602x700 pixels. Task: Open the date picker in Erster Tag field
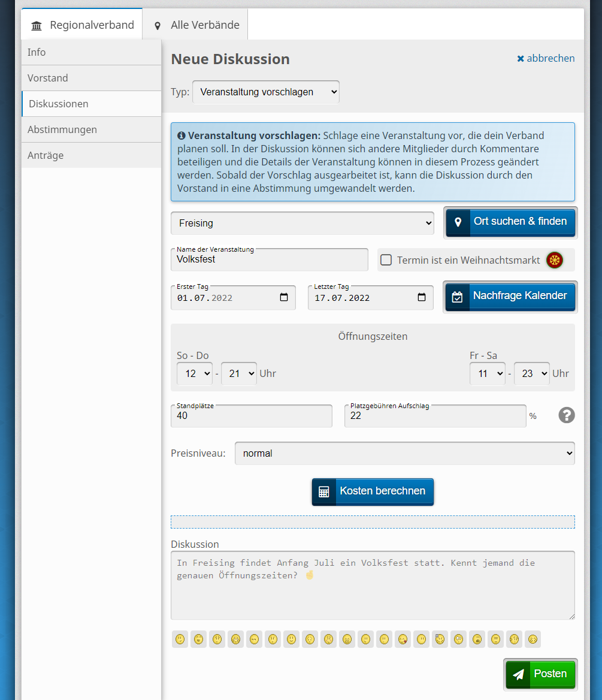coord(284,298)
